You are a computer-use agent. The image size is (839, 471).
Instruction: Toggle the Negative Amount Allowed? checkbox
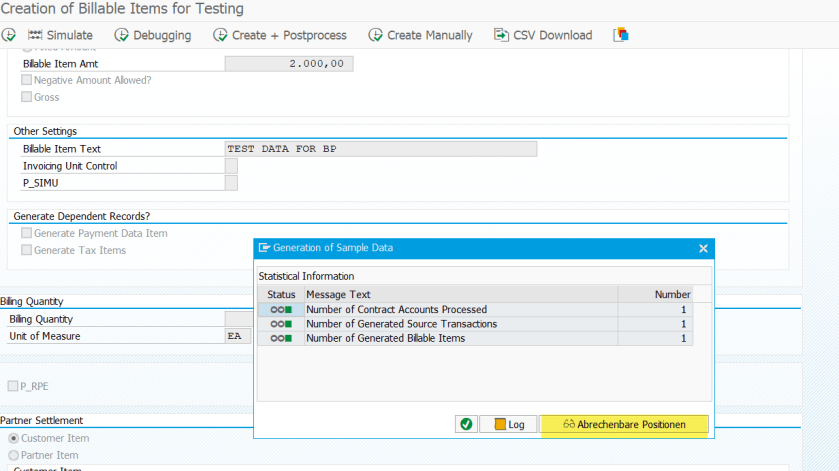(27, 80)
